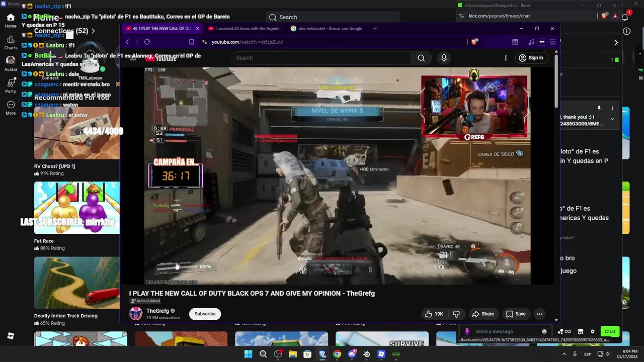Open Party in the Roblox sidebar
Image resolution: width=644 pixels, height=362 pixels.
(11, 85)
